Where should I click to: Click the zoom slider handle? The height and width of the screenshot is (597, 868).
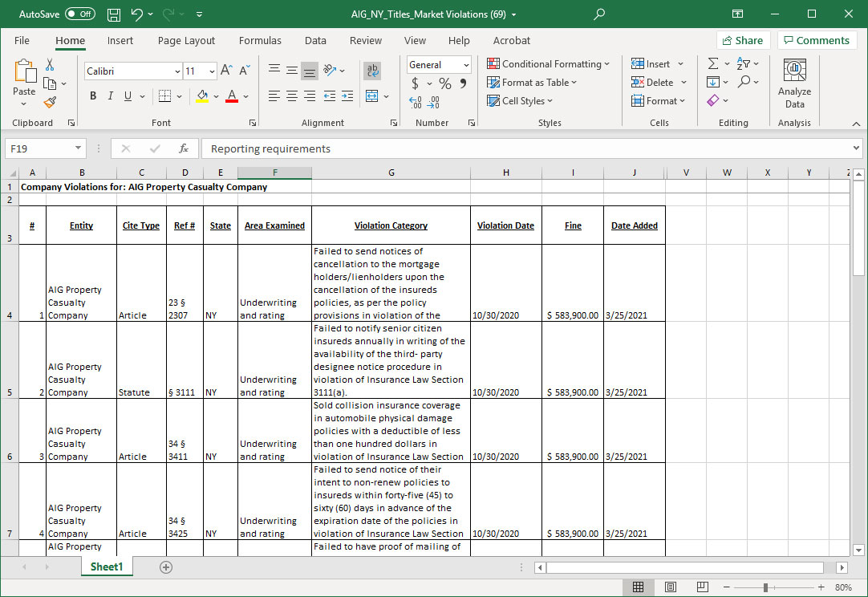coord(765,587)
